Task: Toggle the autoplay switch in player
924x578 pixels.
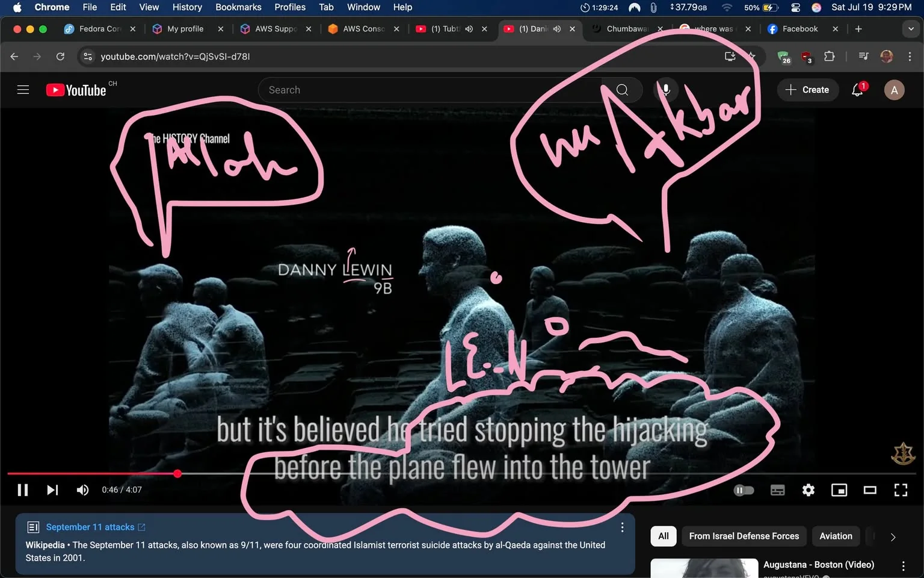Action: point(744,490)
